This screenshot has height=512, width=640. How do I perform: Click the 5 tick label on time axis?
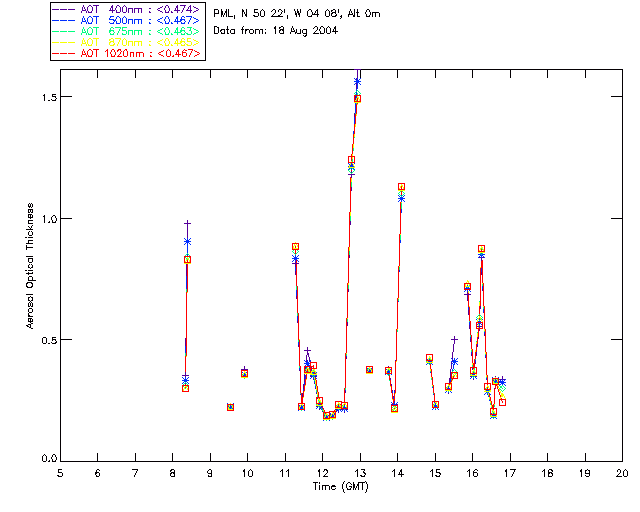pyautogui.click(x=60, y=473)
